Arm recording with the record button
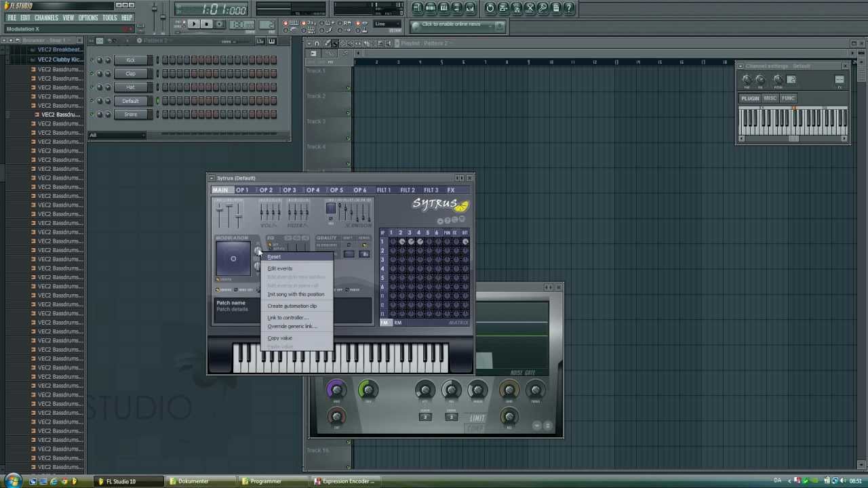This screenshot has width=868, height=488. click(220, 24)
